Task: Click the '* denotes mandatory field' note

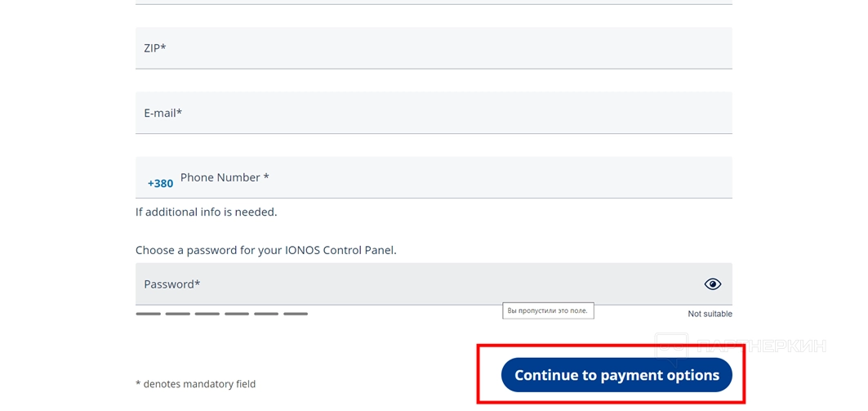Action: tap(195, 384)
